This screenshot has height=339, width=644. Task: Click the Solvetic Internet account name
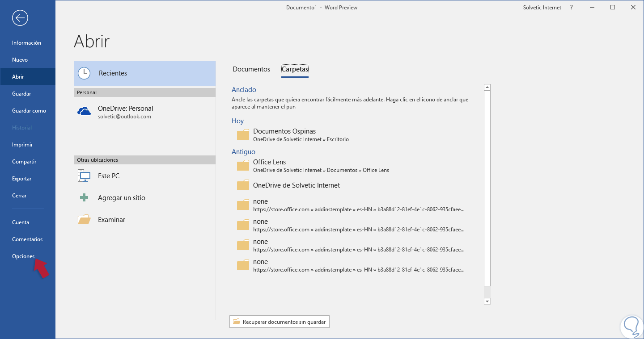pos(542,8)
